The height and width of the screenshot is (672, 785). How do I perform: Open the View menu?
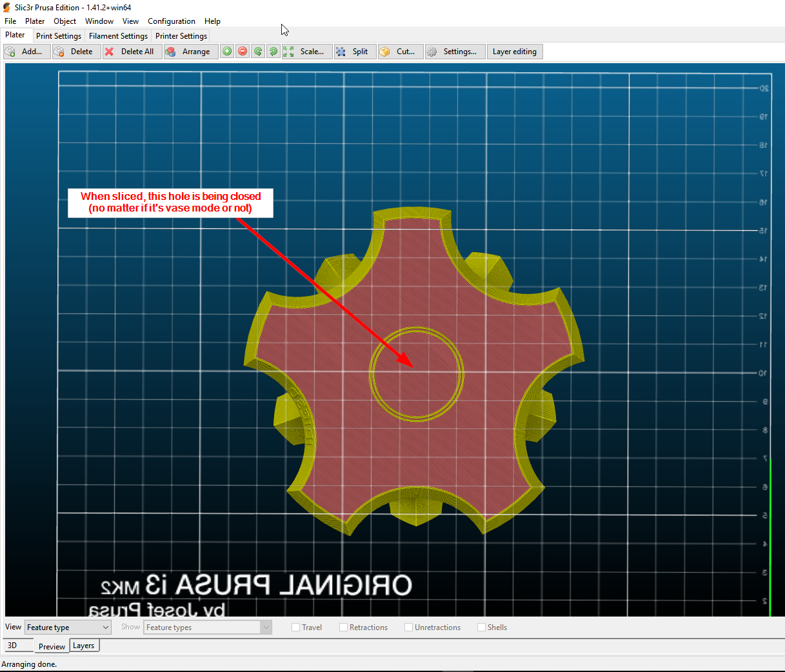pos(130,21)
